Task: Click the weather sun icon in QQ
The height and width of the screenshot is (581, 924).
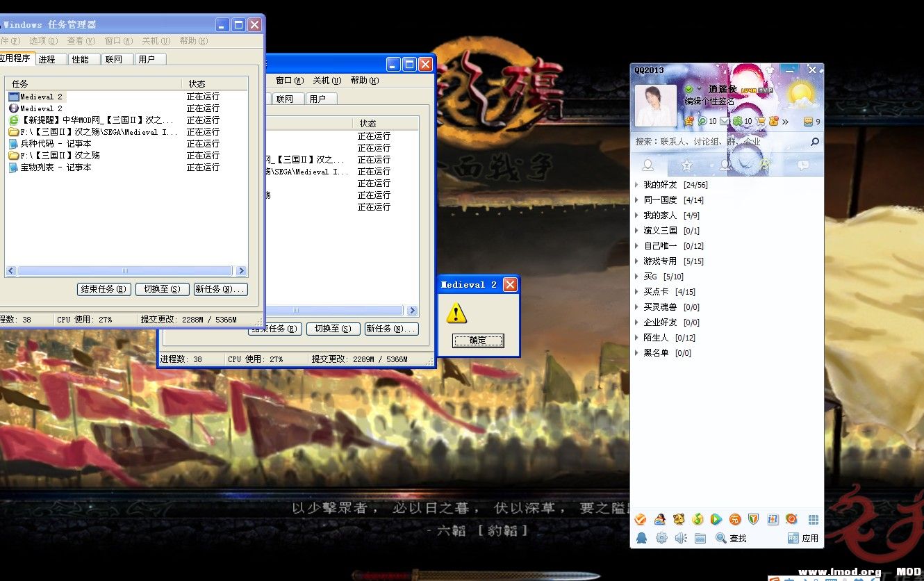Action: [x=801, y=92]
